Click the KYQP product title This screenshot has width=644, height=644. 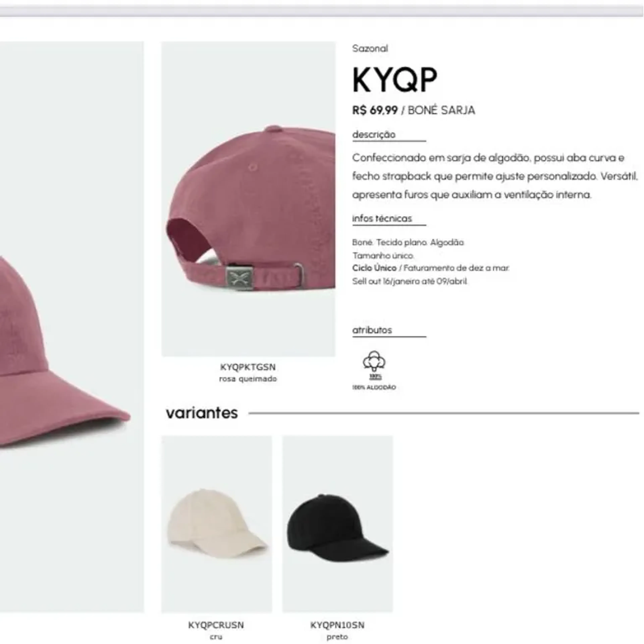pos(395,80)
